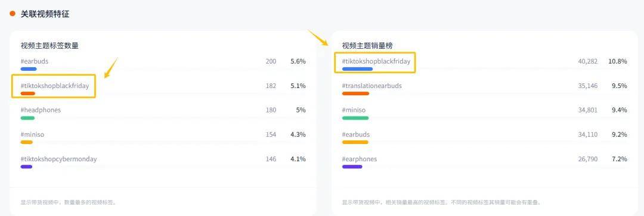Click the green bar under #headphones

[27, 118]
